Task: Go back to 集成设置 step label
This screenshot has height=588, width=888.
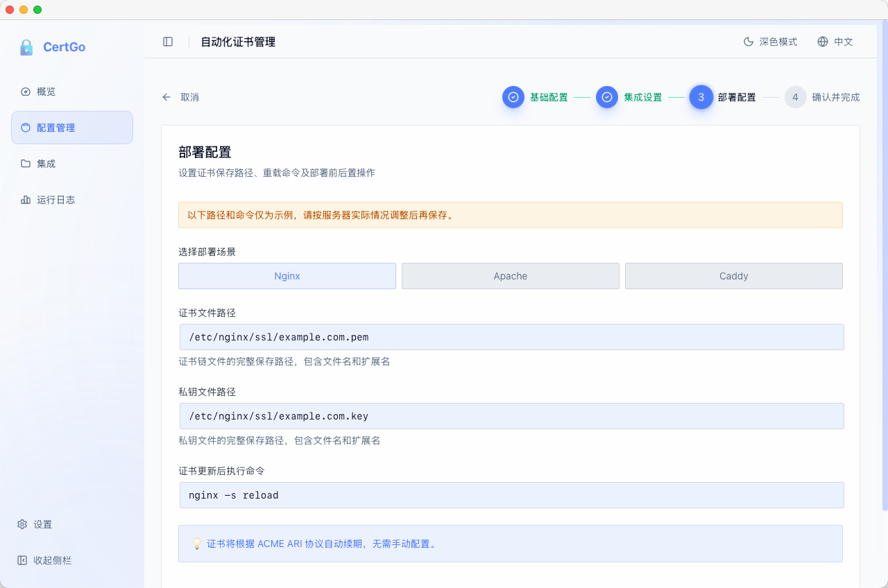Action: (x=643, y=97)
